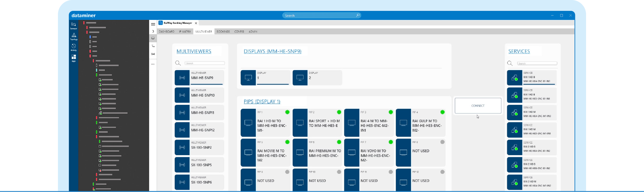Click the MULTIVIEWERS heading link
The height and width of the screenshot is (192, 644).
(x=194, y=51)
